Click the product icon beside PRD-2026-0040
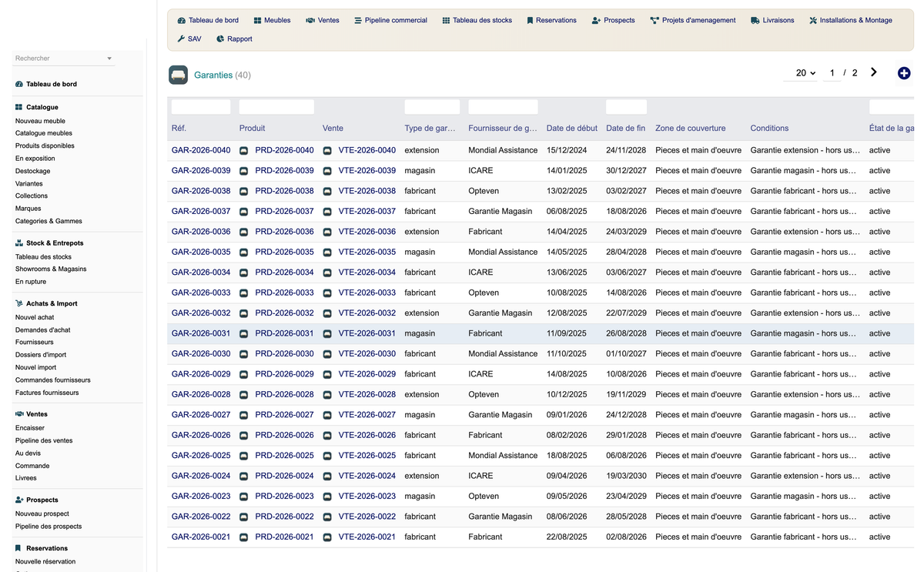924x572 pixels. point(244,151)
